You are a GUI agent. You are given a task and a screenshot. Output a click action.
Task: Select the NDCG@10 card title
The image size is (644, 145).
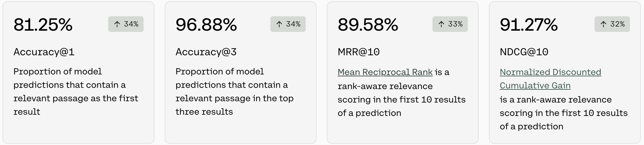click(524, 52)
